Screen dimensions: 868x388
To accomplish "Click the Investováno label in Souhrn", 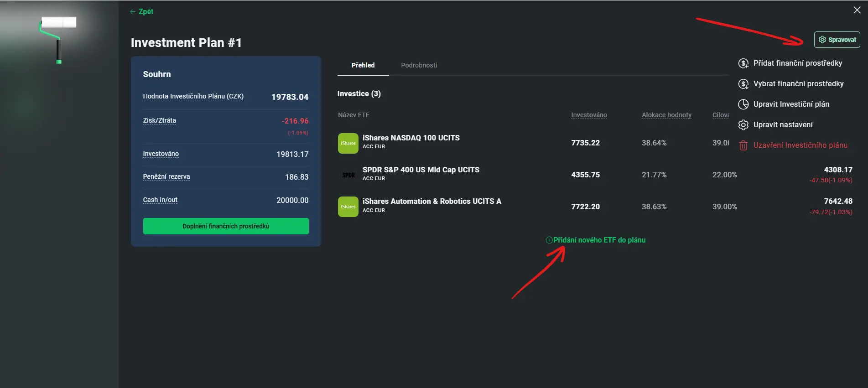I will [161, 154].
